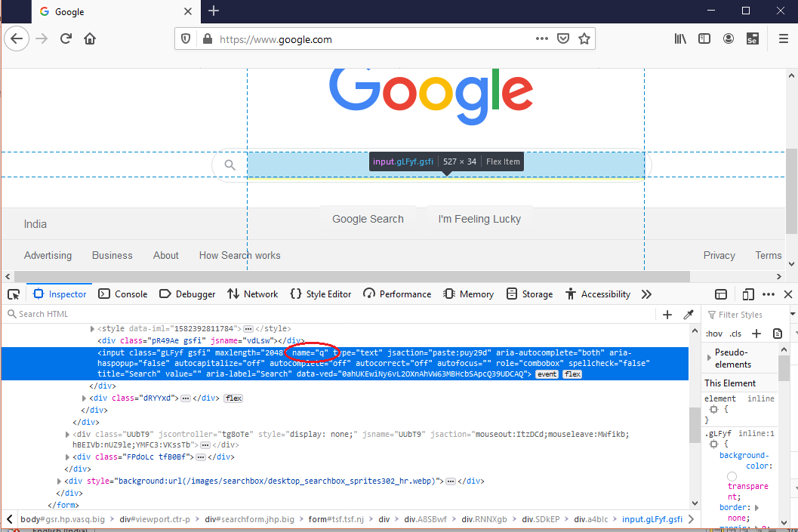Toggle print media simulation icon
The width and height of the screenshot is (798, 532).
(x=777, y=334)
